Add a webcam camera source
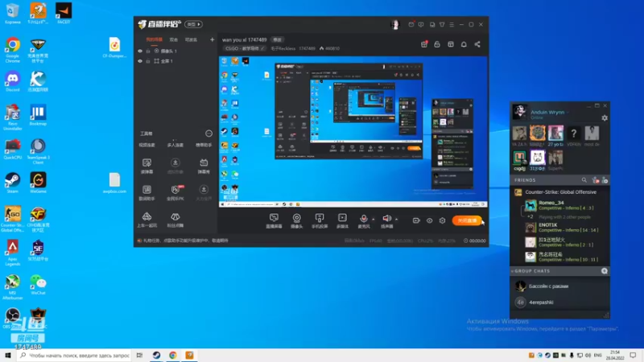Screen dimensions: 644x362 click(x=296, y=220)
